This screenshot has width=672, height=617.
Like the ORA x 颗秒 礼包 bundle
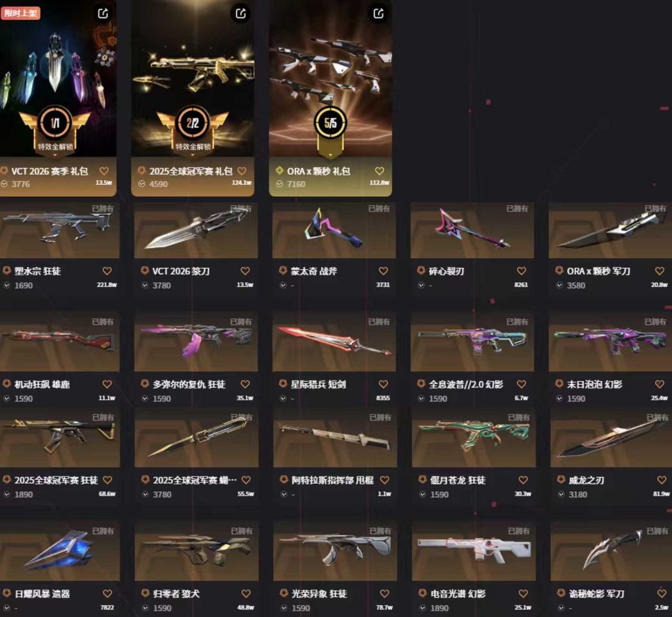tap(380, 171)
